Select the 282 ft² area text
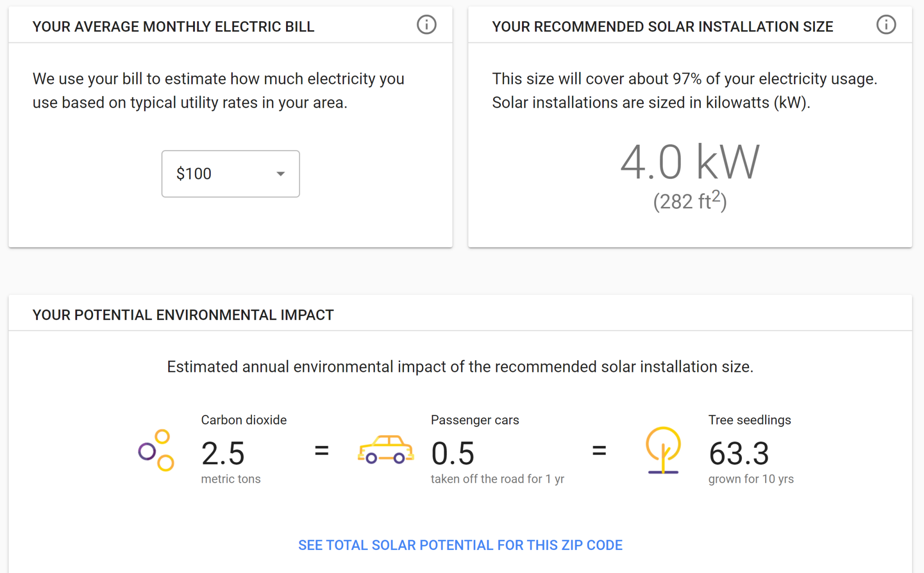The height and width of the screenshot is (573, 924). tap(690, 201)
